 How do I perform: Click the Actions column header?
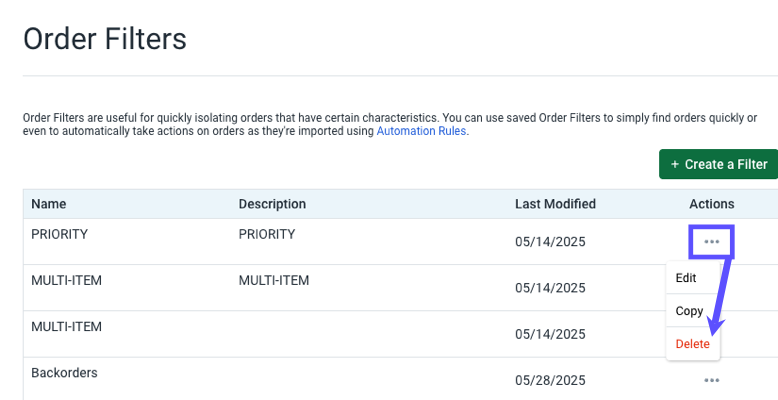click(x=712, y=204)
